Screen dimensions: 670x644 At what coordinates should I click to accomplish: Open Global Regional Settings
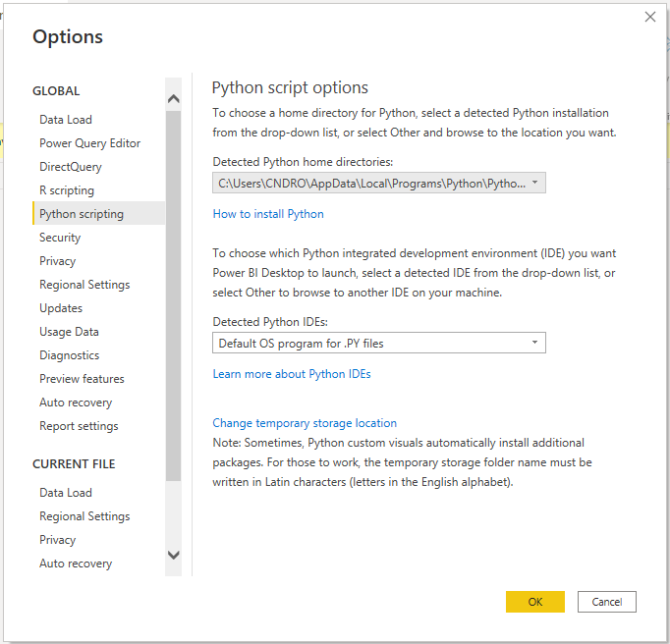pyautogui.click(x=84, y=285)
